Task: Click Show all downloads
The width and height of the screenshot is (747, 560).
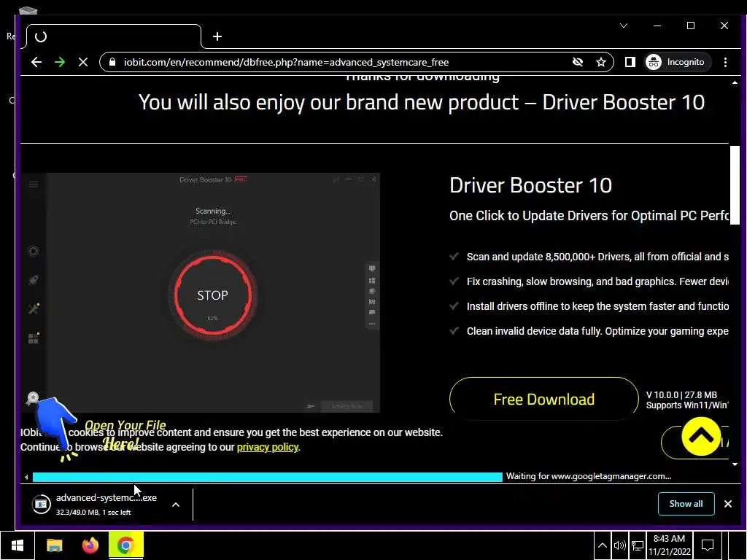Action: tap(686, 504)
